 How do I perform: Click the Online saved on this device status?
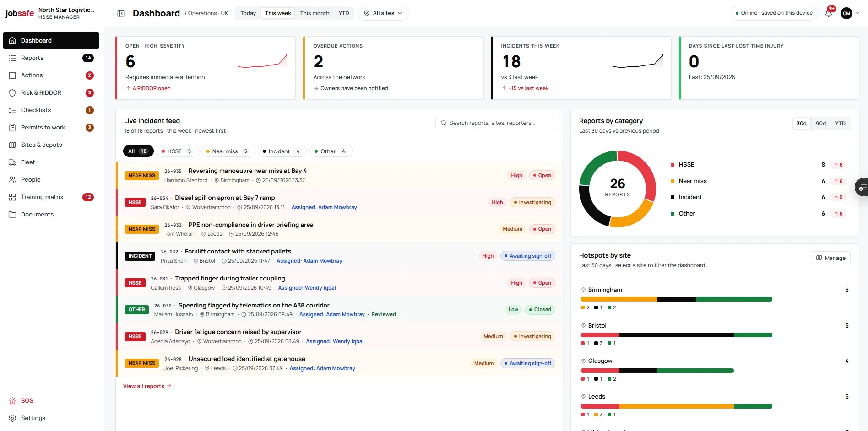pyautogui.click(x=774, y=13)
